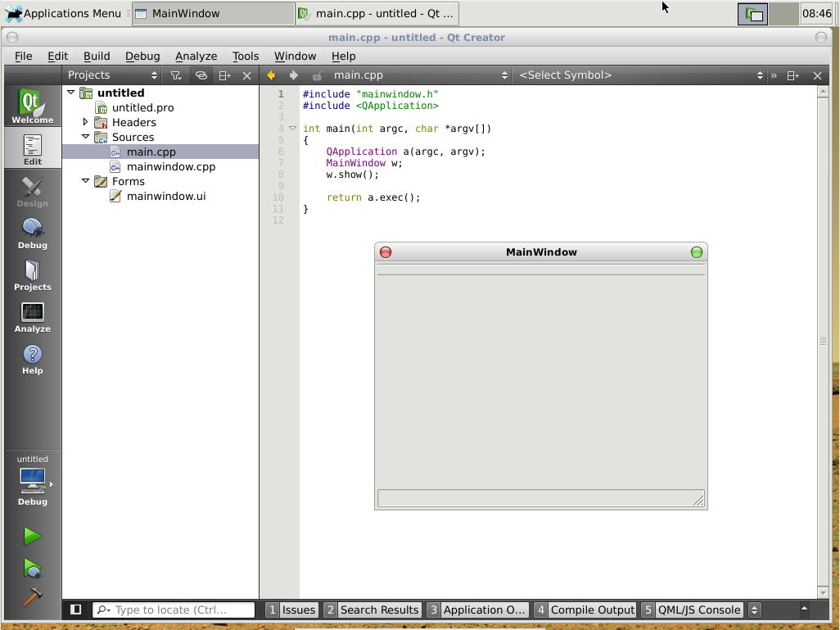The width and height of the screenshot is (840, 630).
Task: Click the Type to locate field
Action: click(174, 610)
